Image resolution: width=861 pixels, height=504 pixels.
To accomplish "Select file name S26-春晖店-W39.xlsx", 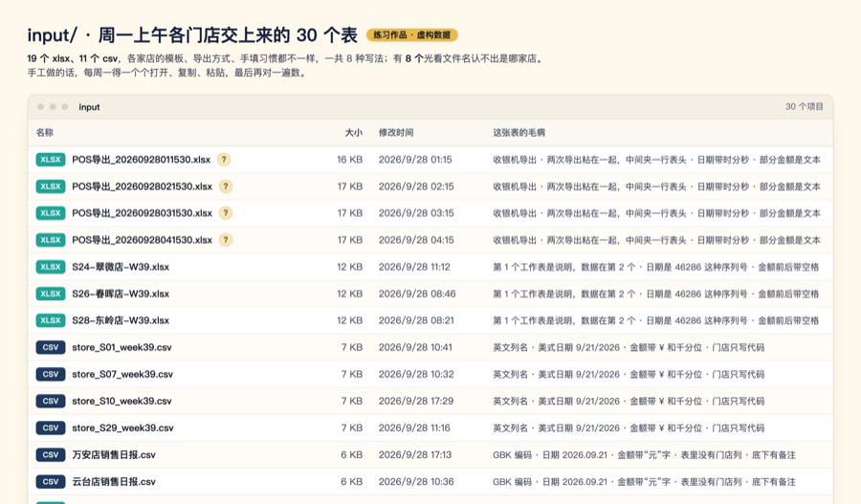I will (x=121, y=294).
